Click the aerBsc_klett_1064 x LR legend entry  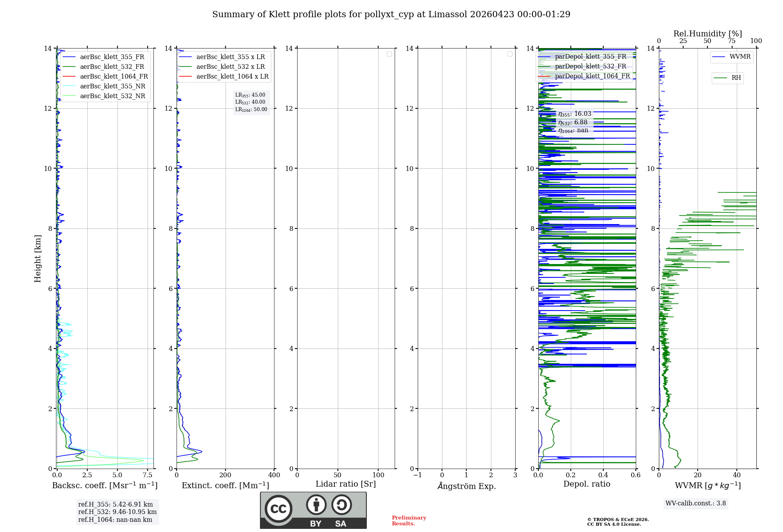tap(232, 77)
